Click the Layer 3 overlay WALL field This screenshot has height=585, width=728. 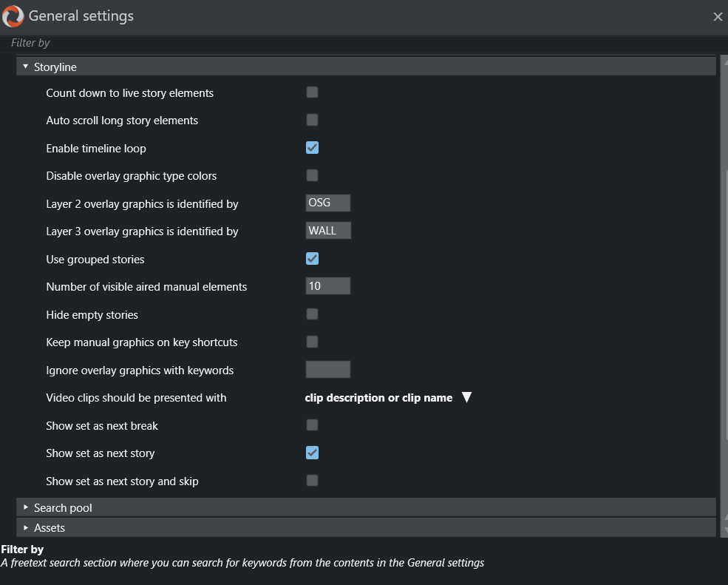click(328, 231)
